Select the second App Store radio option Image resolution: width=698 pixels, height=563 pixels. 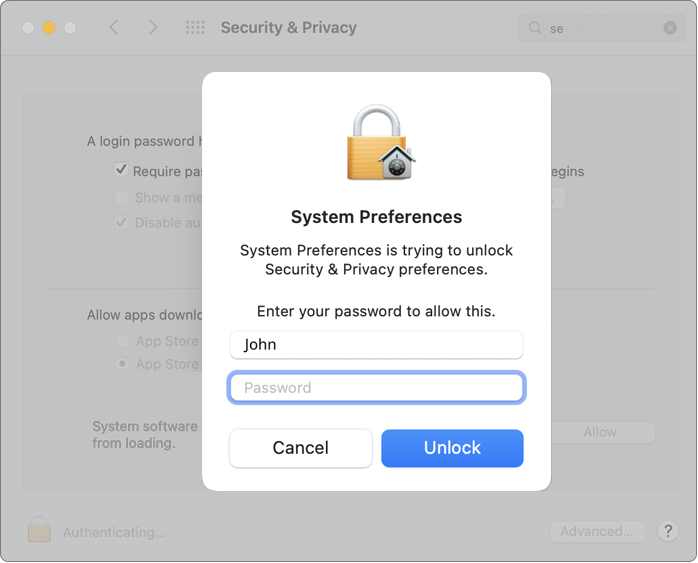[x=123, y=364]
